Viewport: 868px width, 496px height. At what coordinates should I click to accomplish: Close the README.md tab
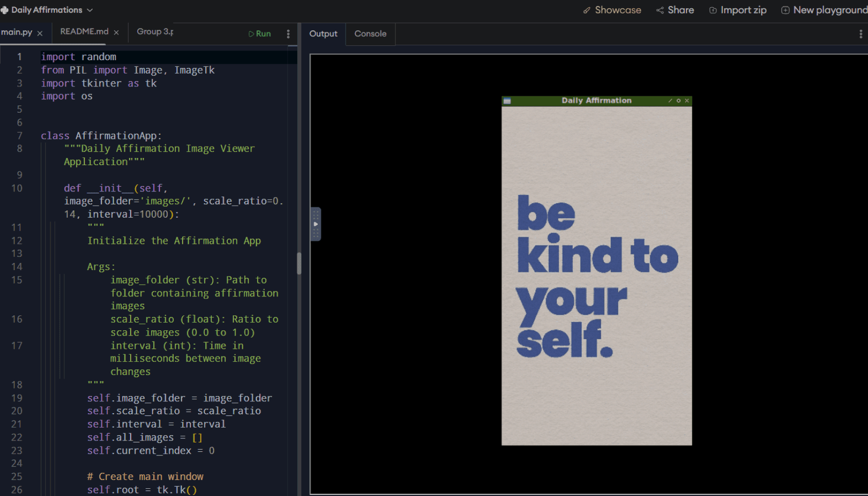coord(116,32)
